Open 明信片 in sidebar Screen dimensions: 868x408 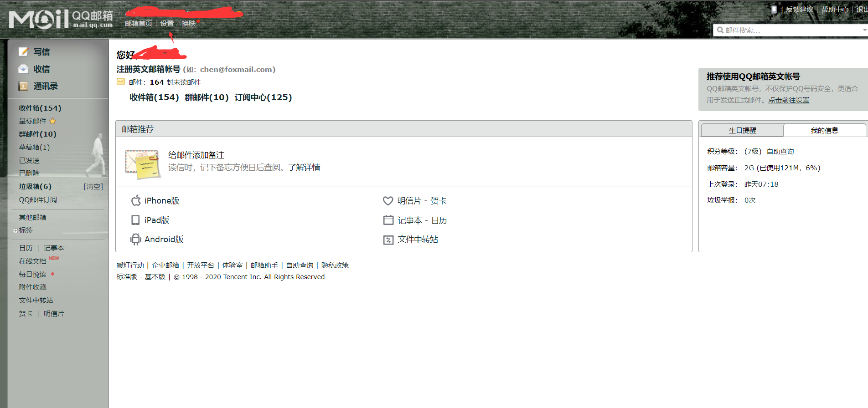click(x=54, y=314)
